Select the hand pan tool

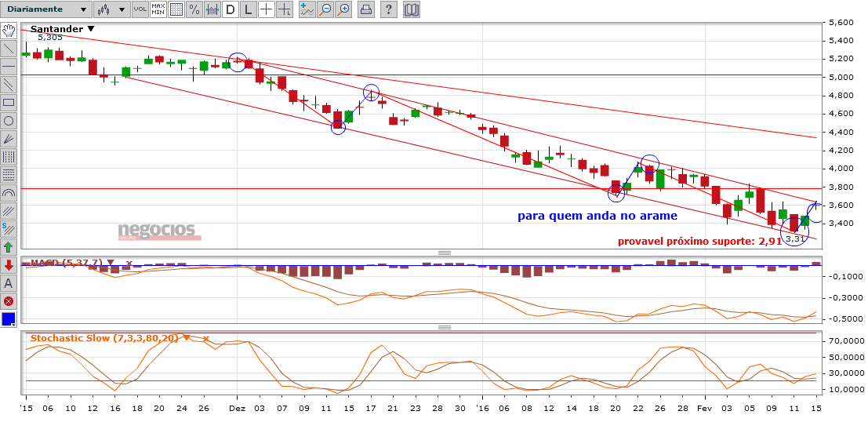9,30
